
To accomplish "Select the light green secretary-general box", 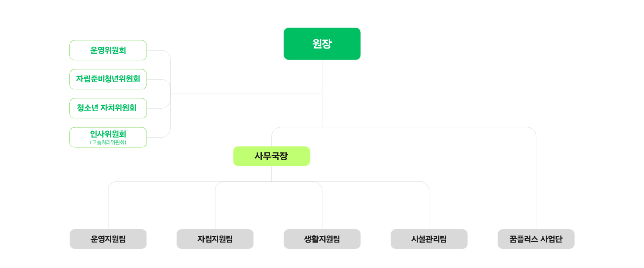I will tap(271, 156).
